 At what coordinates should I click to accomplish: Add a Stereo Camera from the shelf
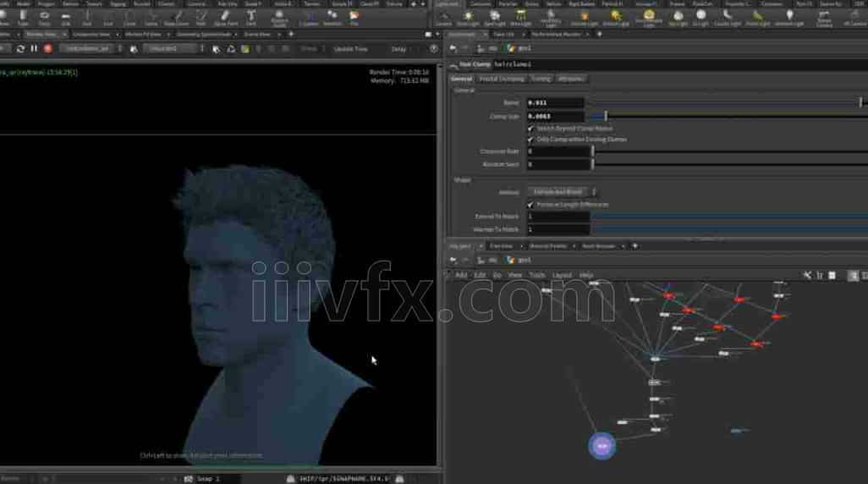[x=824, y=19]
